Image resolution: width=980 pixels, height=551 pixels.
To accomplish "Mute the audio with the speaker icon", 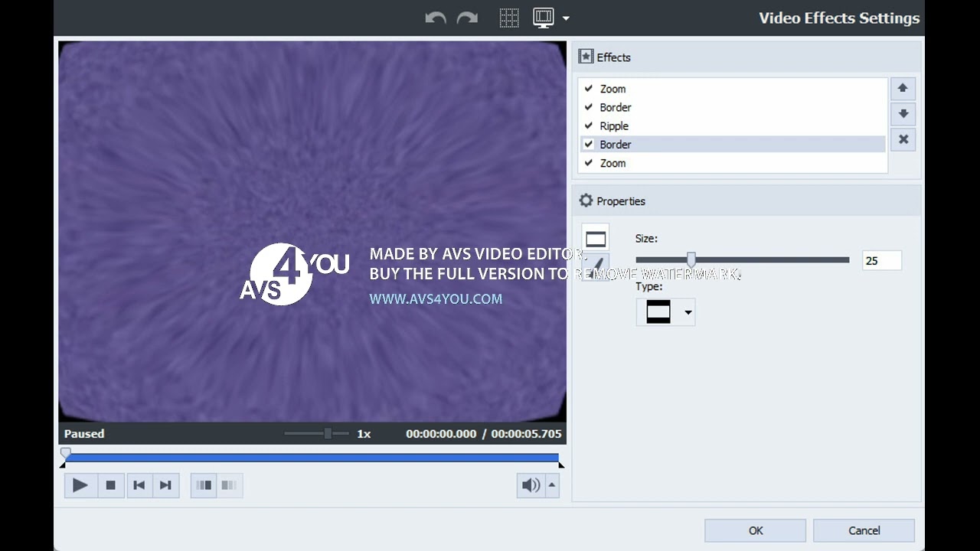I will point(531,485).
